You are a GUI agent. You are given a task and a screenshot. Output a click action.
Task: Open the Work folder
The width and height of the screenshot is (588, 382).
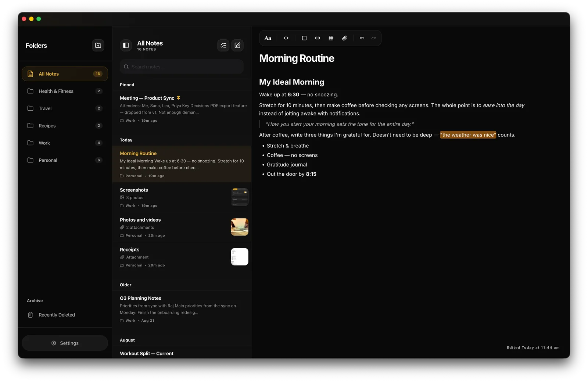pos(65,143)
